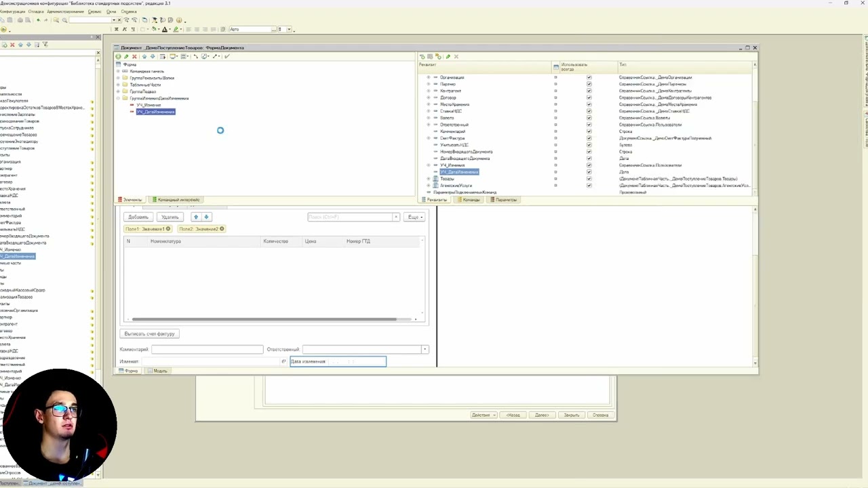Remove the 'Поле2: Значение2' filter tag
Screen dimensions: 868x488
point(222,229)
